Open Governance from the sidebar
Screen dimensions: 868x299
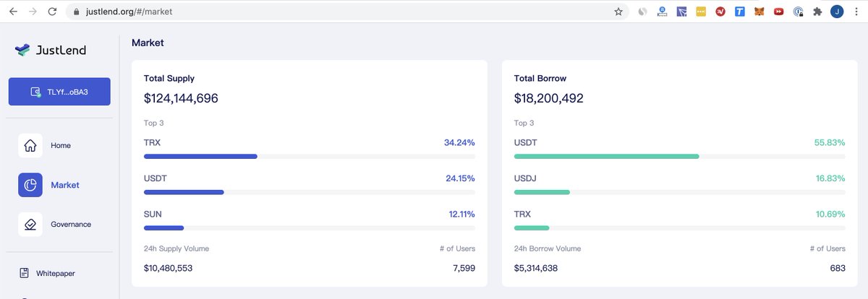[x=71, y=225]
